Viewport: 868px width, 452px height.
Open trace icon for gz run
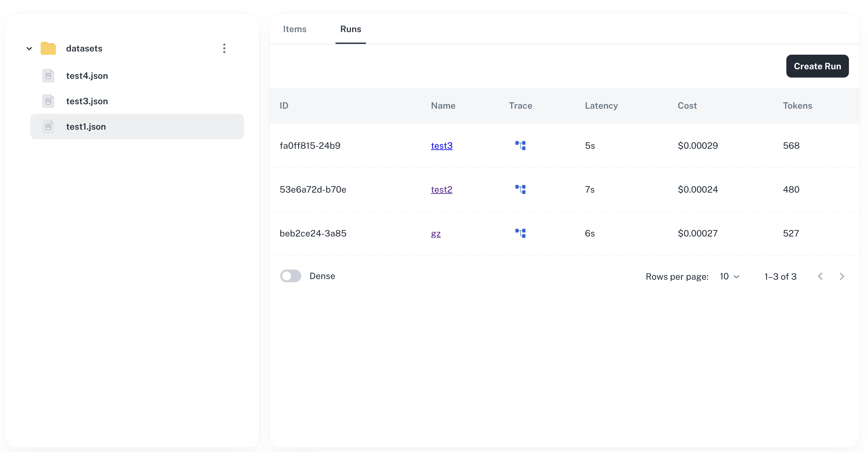pyautogui.click(x=520, y=233)
